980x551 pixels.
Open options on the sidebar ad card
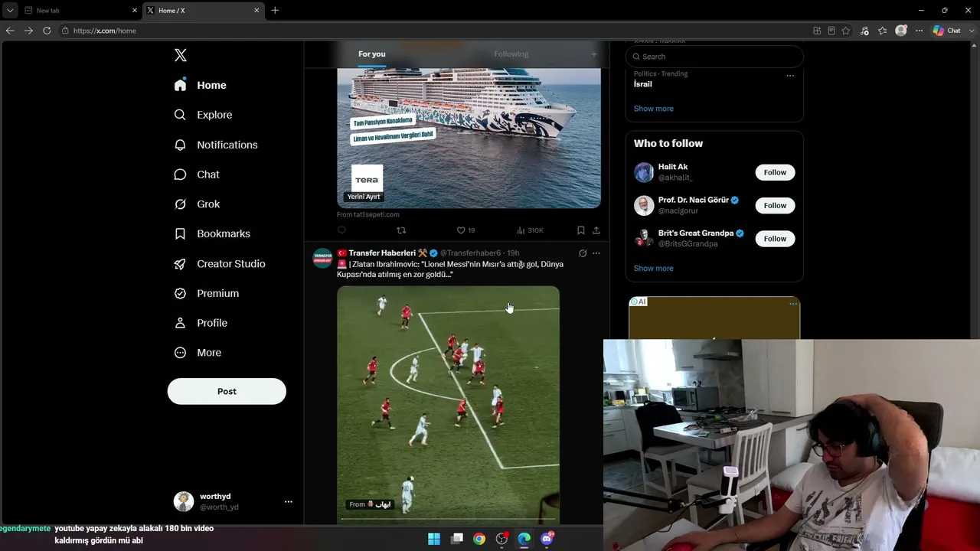[793, 304]
